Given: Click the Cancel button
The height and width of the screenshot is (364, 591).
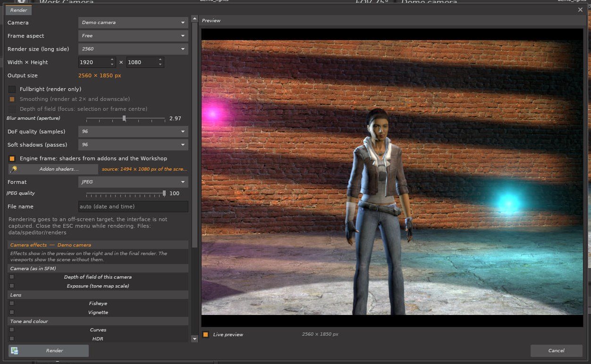Looking at the screenshot, I should (556, 350).
